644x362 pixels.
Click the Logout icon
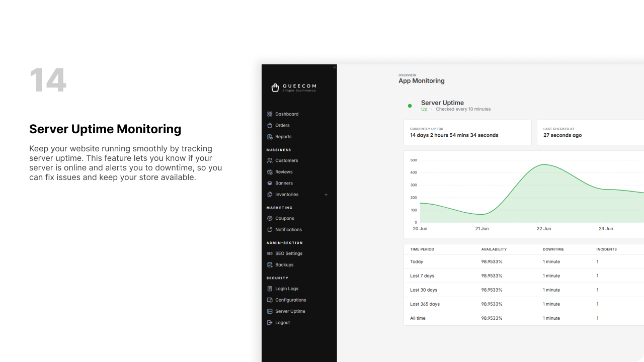click(x=270, y=323)
